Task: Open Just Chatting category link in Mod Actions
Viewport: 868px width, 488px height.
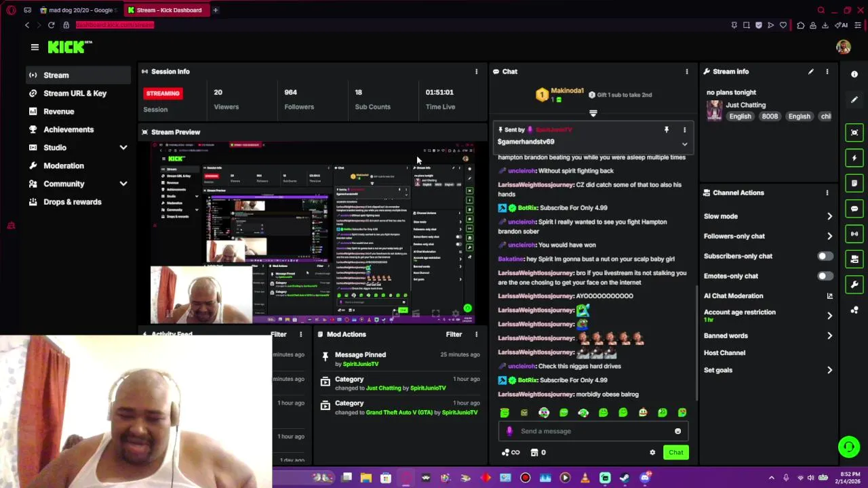Action: coord(384,388)
